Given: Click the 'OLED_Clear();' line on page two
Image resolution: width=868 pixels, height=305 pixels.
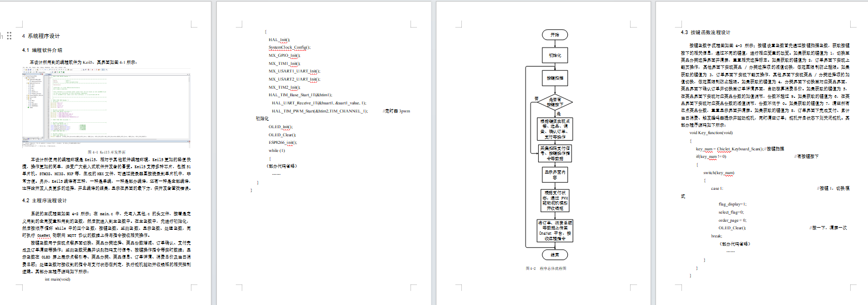Looking at the screenshot, I should (x=282, y=135).
